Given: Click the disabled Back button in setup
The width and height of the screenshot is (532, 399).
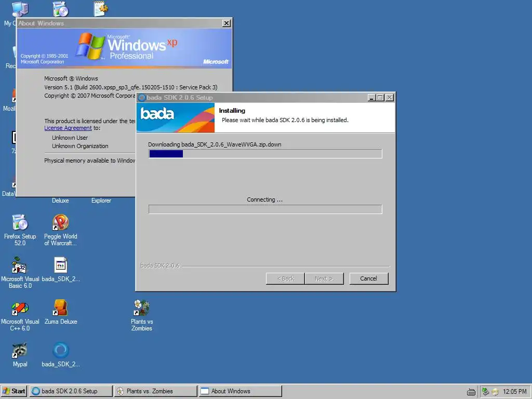Looking at the screenshot, I should point(285,278).
